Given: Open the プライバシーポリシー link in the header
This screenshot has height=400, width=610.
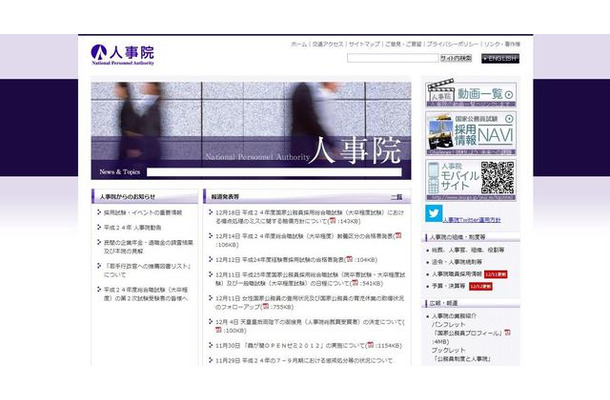Looking at the screenshot, I should 452,44.
